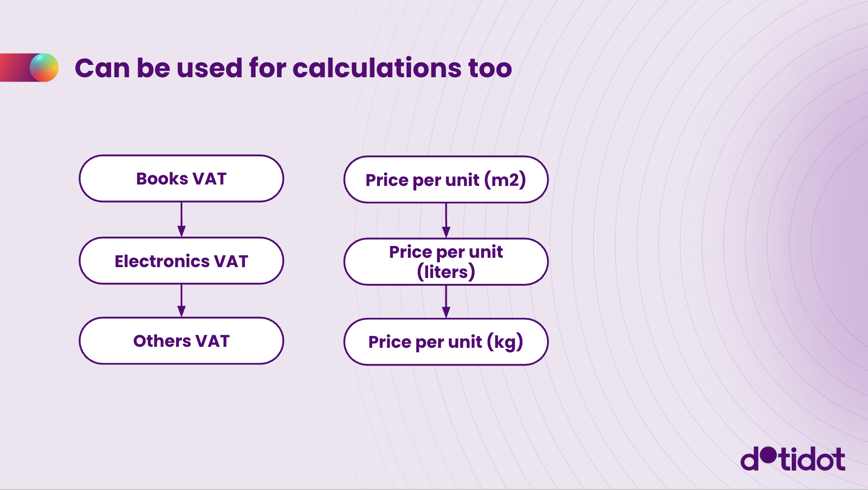The width and height of the screenshot is (868, 490).
Task: Click the word "calculations" in the slide title
Action: [377, 68]
